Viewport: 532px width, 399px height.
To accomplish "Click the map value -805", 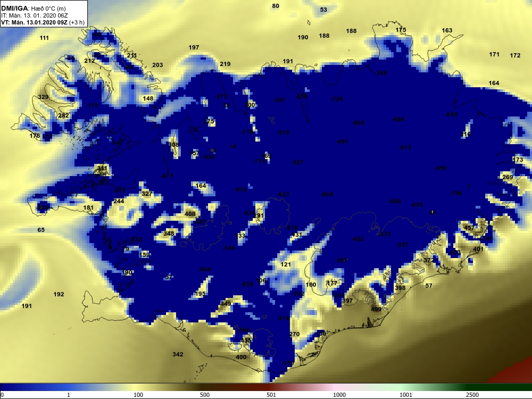I will [358, 123].
